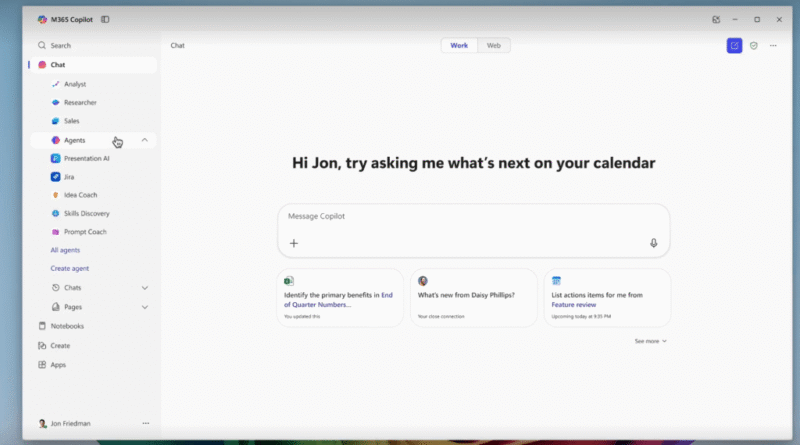Open All agents link
This screenshot has height=445, width=800.
[65, 250]
